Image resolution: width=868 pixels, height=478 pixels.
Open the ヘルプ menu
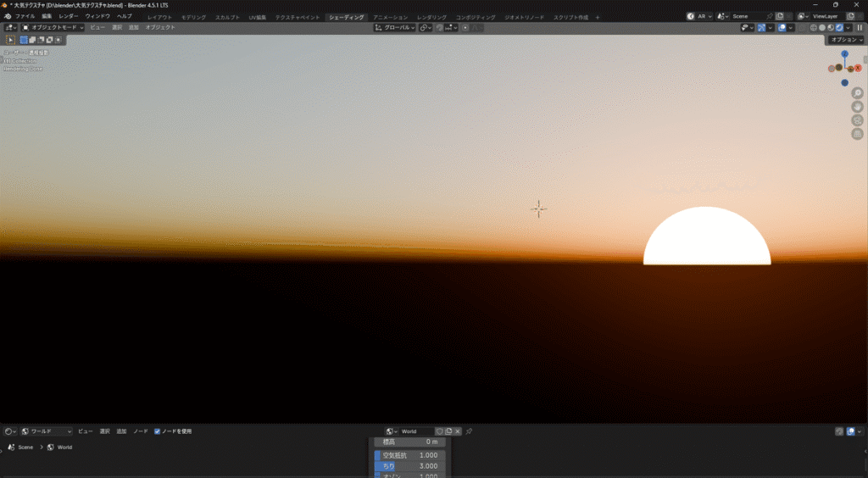click(x=125, y=17)
